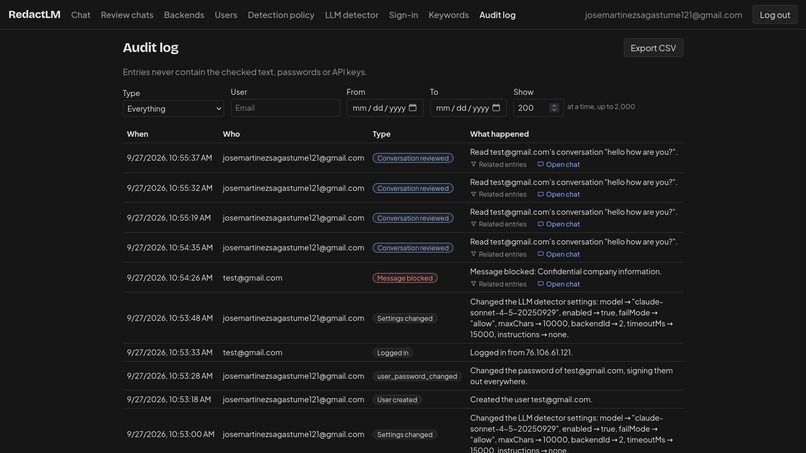
Task: Click the Message blocked type badge
Action: 405,278
